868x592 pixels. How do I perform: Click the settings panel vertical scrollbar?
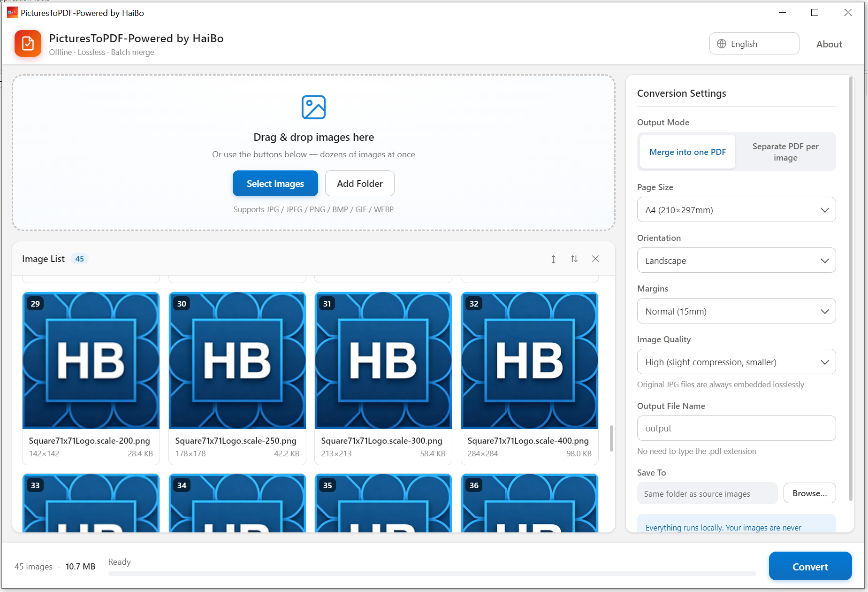(851, 289)
